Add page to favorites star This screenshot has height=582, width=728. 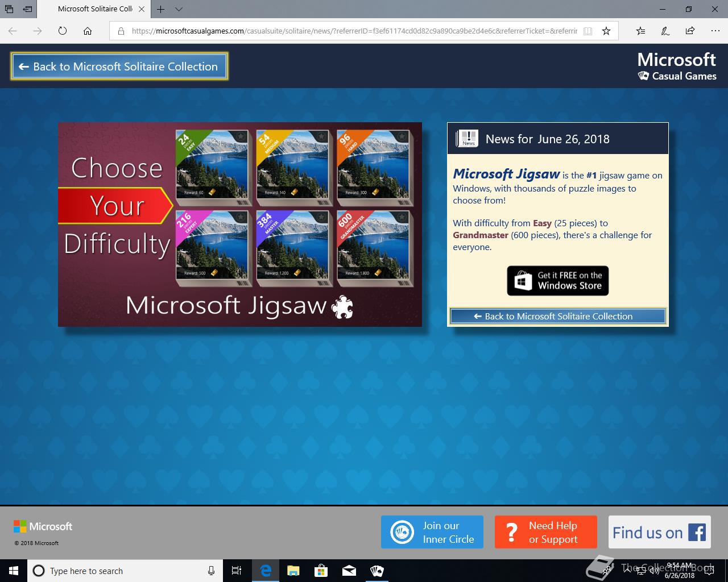point(606,31)
